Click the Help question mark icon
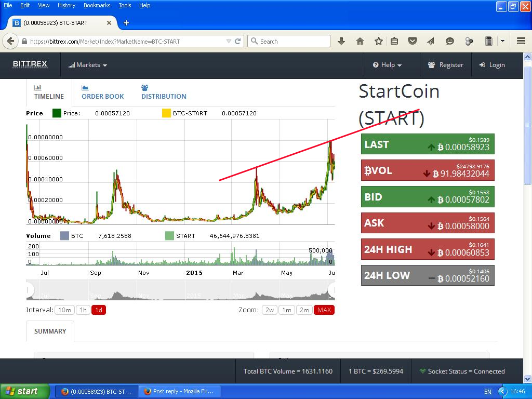532x399 pixels. (x=376, y=65)
